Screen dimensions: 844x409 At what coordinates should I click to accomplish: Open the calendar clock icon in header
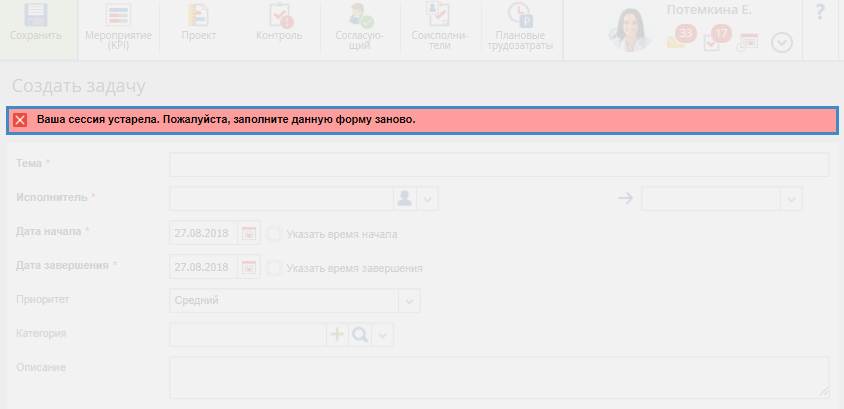point(747,42)
